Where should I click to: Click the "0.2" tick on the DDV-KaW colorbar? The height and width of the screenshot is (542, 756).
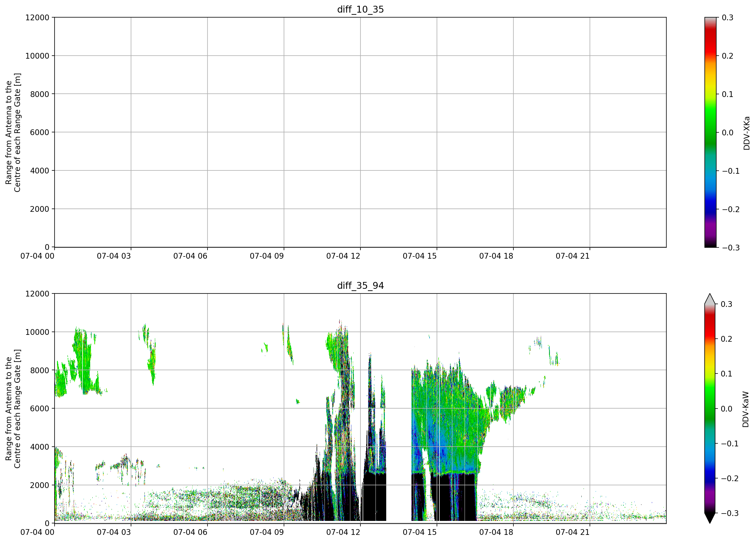tap(727, 339)
